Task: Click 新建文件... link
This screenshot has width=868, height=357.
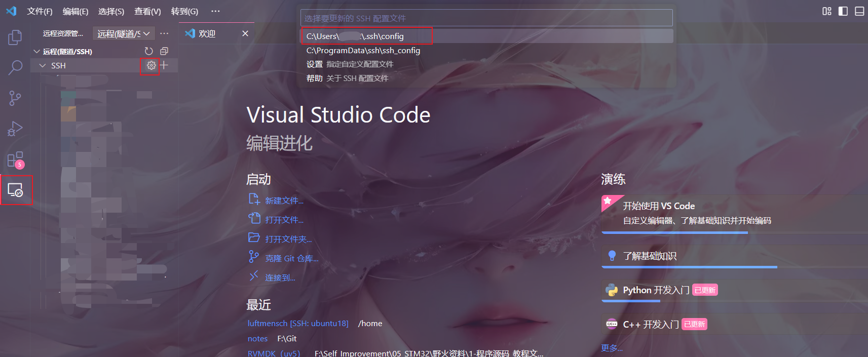Action: (284, 201)
